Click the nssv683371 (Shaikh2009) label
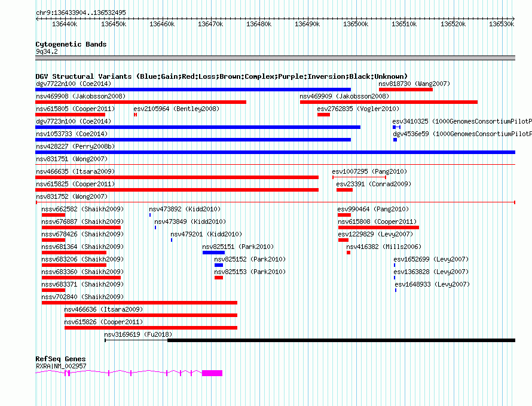532x406 pixels. 82,284
